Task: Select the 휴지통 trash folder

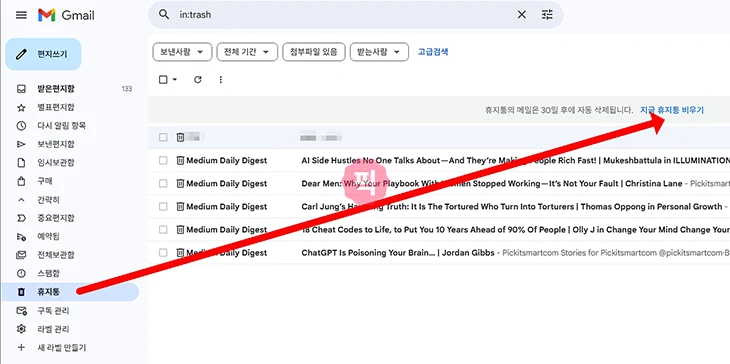Action: (70, 292)
